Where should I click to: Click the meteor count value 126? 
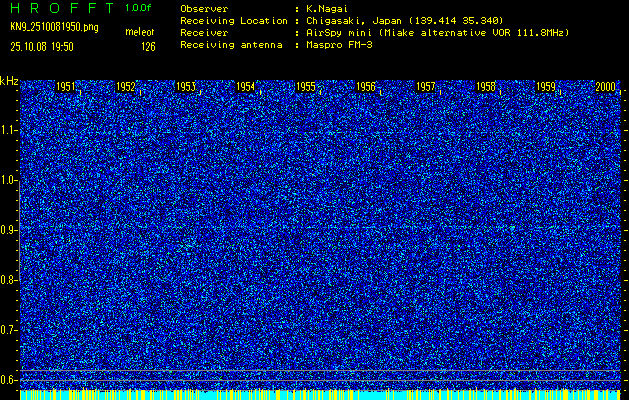click(x=148, y=46)
